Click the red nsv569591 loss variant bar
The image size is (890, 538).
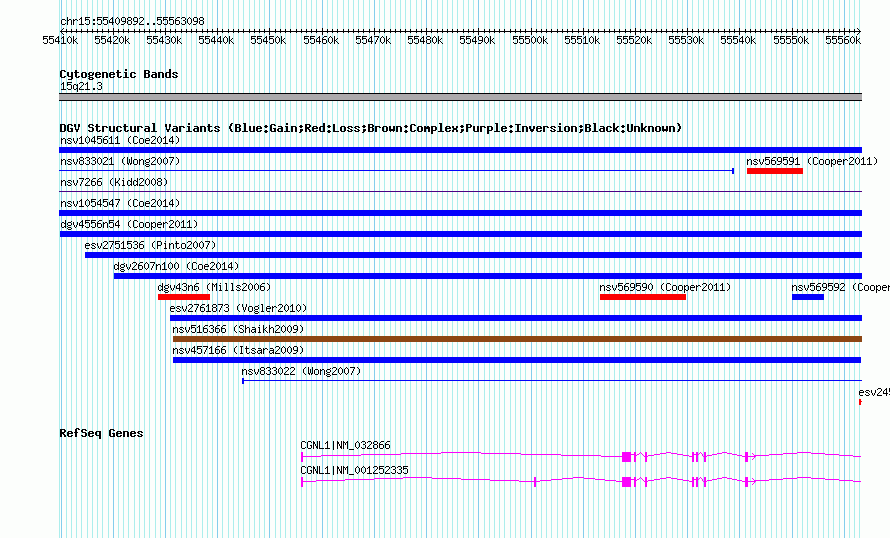point(774,171)
